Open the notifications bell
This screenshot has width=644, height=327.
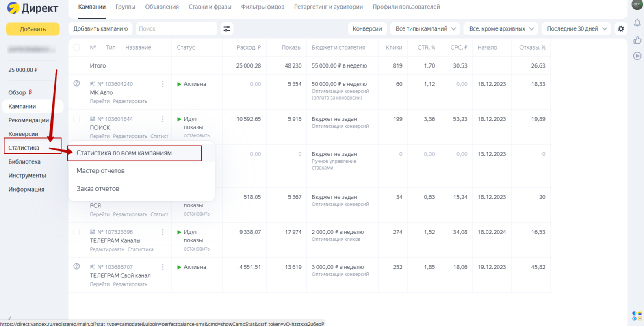pos(637,23)
